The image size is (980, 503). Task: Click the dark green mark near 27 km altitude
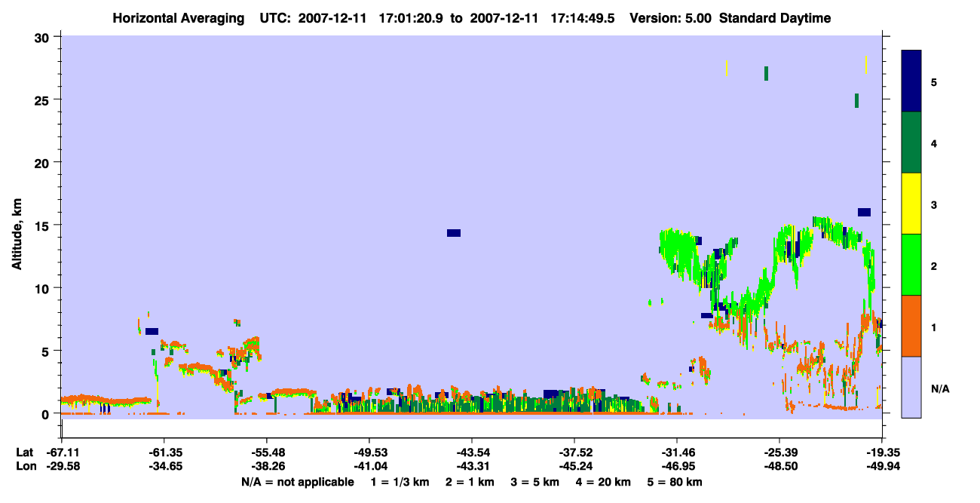click(x=766, y=73)
